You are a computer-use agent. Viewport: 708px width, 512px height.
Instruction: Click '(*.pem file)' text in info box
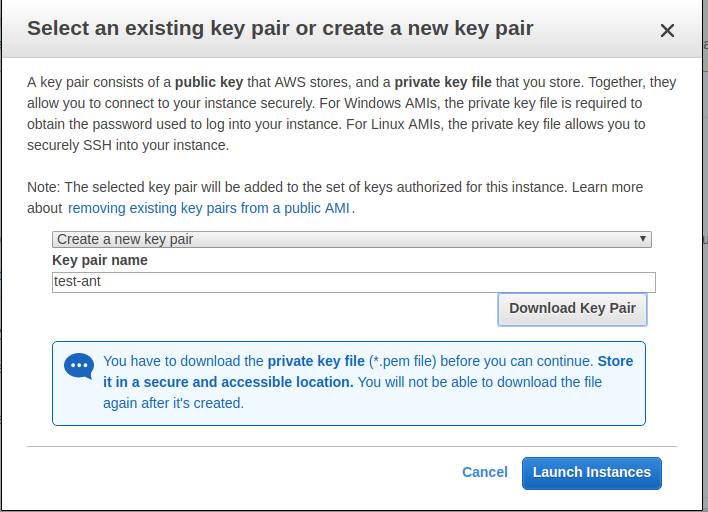click(402, 361)
